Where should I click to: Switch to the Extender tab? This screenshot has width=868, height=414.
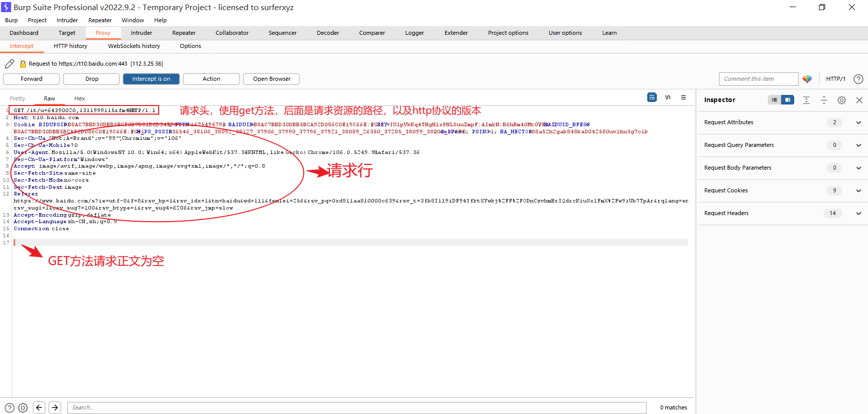(x=456, y=33)
